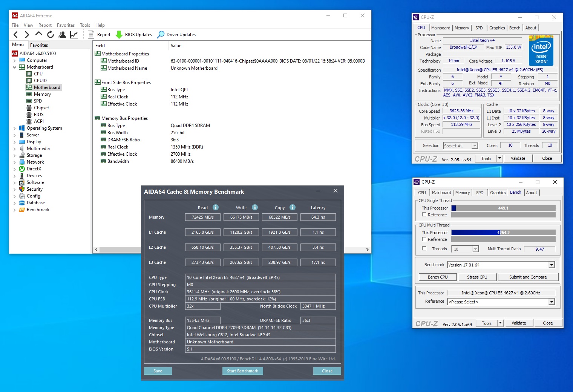The height and width of the screenshot is (392, 573).
Task: Click the green BIOS Updates arrow icon
Action: [x=119, y=35]
